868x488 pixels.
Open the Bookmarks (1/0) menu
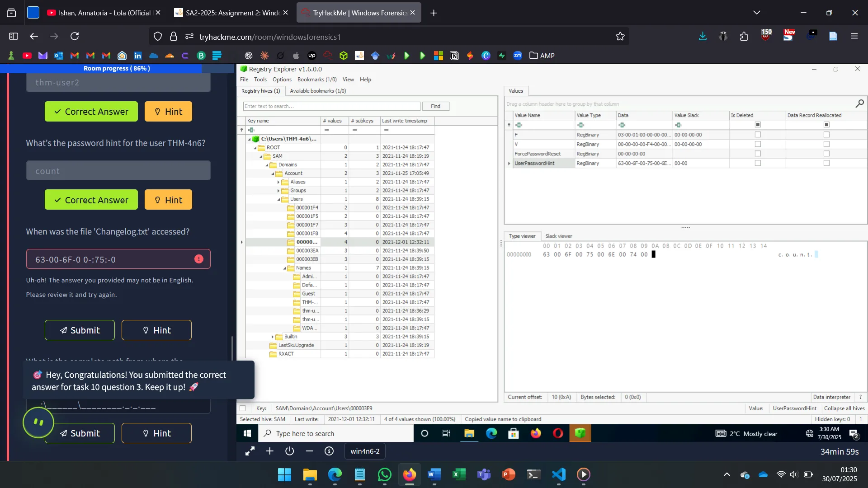pyautogui.click(x=316, y=80)
